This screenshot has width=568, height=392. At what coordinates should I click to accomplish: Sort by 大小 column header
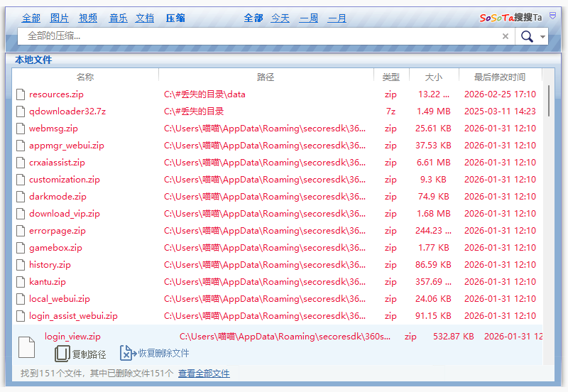coord(433,77)
